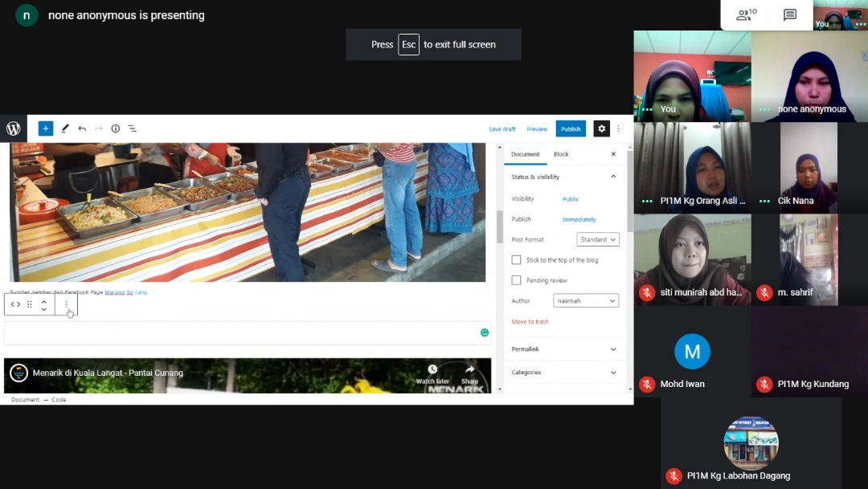This screenshot has width=868, height=489.
Task: Select the Document tab in sidebar
Action: click(x=526, y=154)
